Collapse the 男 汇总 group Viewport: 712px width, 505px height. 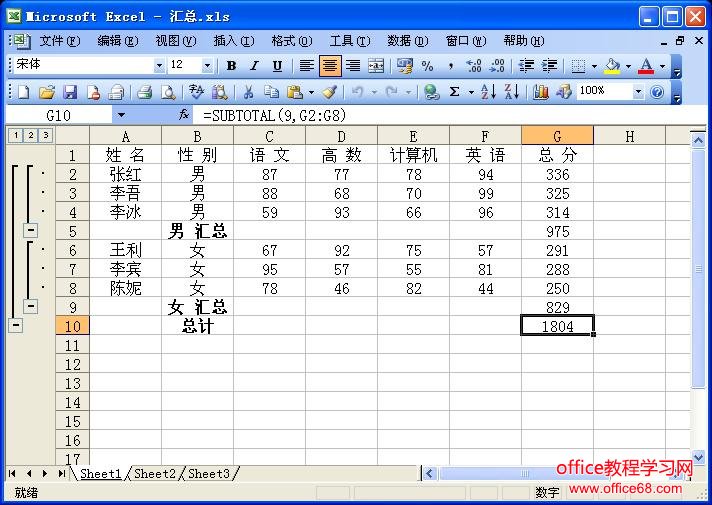(30, 230)
